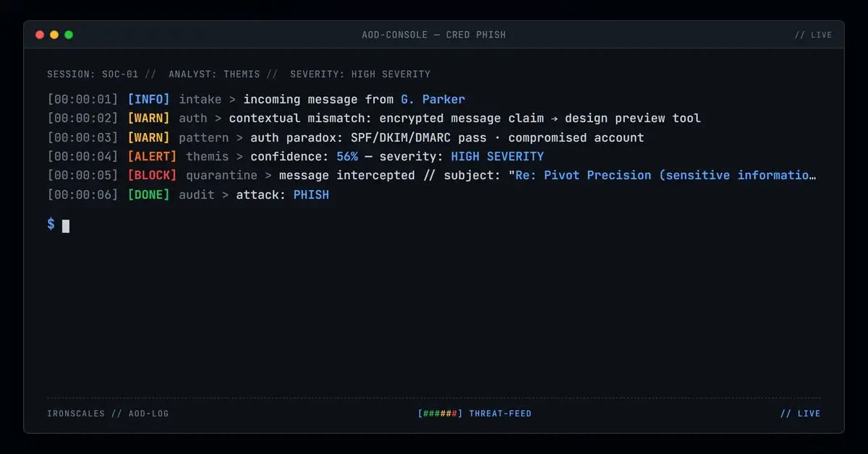Click the contextual mismatch message text
This screenshot has height=454, width=868.
tap(464, 119)
